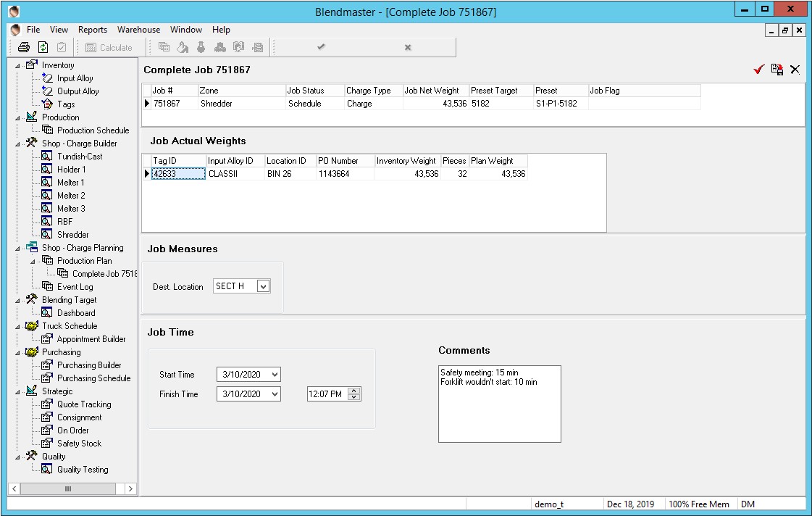This screenshot has height=516, width=812.
Task: Click the S1-P1-5182 preset cell
Action: pos(561,104)
